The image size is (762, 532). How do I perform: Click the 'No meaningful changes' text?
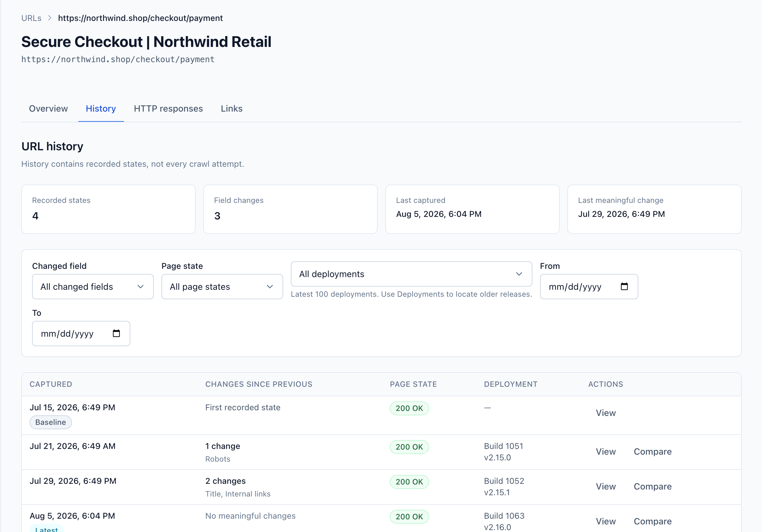pos(250,516)
